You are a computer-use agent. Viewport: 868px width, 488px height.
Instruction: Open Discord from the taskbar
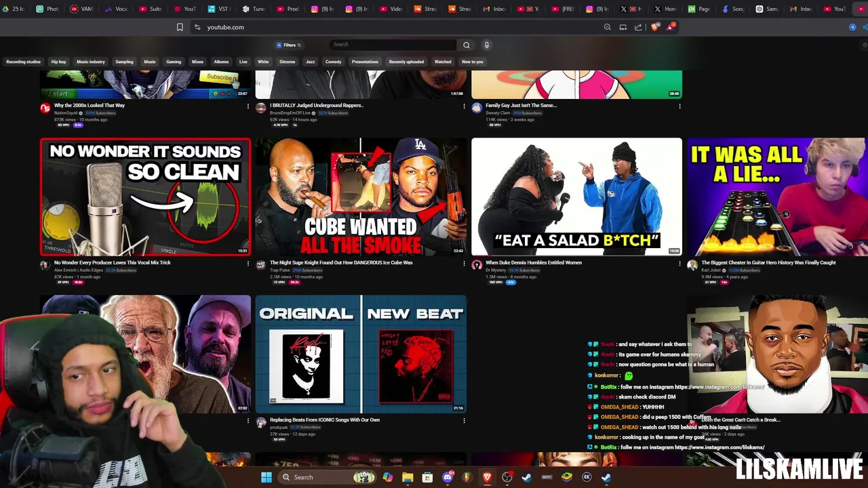(x=448, y=477)
